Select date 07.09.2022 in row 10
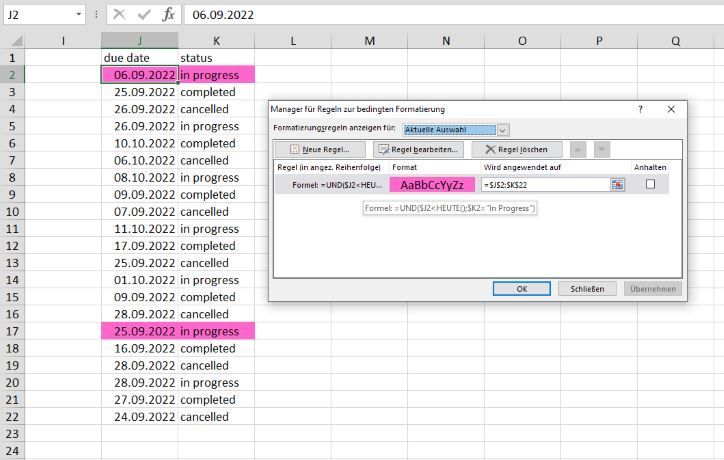 coord(139,212)
